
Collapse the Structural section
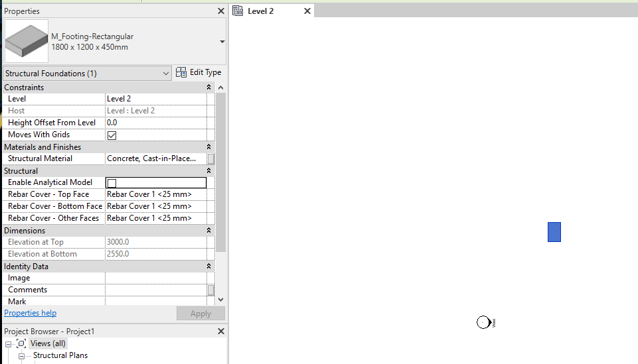(x=208, y=171)
